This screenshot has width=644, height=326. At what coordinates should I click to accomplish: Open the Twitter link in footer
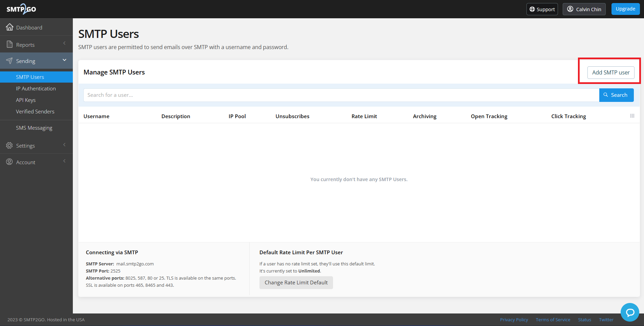(606, 320)
